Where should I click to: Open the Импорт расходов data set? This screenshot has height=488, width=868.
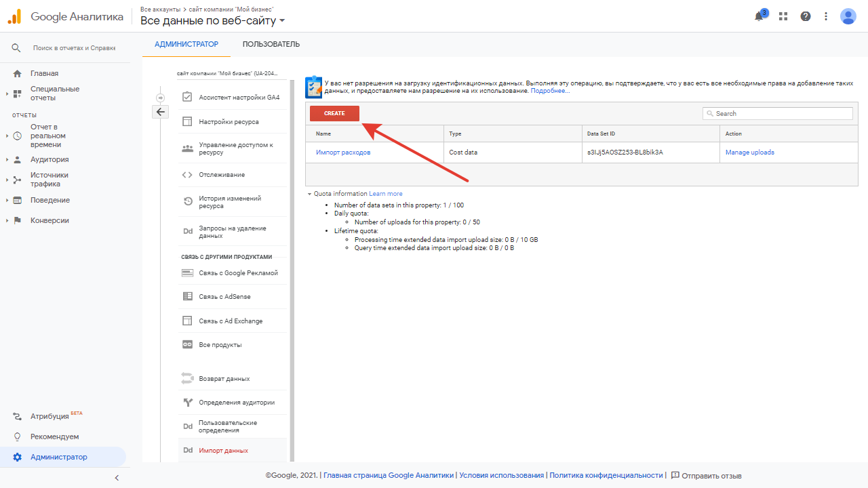coord(343,152)
